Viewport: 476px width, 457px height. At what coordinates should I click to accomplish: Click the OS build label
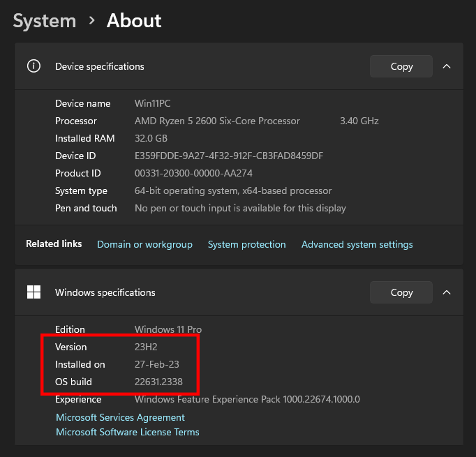tap(73, 382)
